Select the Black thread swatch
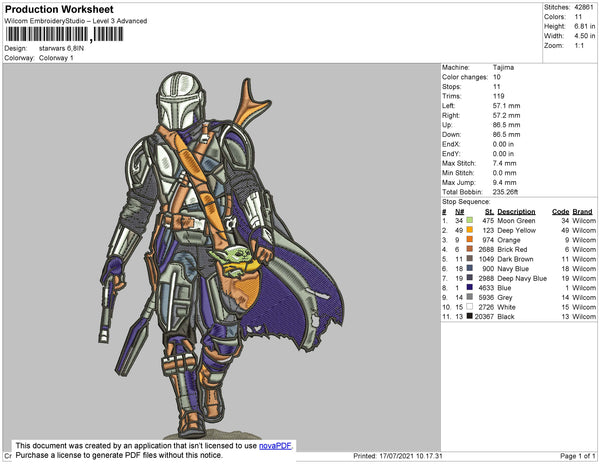The height and width of the screenshot is (464, 600). tap(469, 316)
